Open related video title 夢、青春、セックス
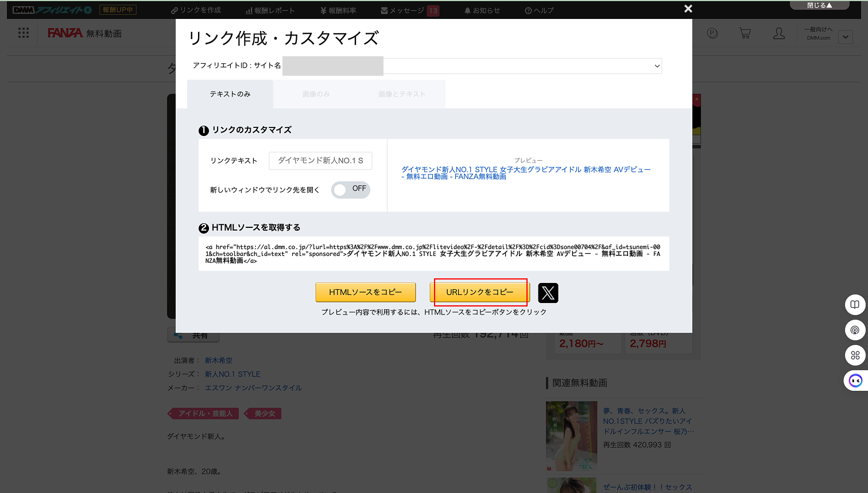 click(649, 421)
